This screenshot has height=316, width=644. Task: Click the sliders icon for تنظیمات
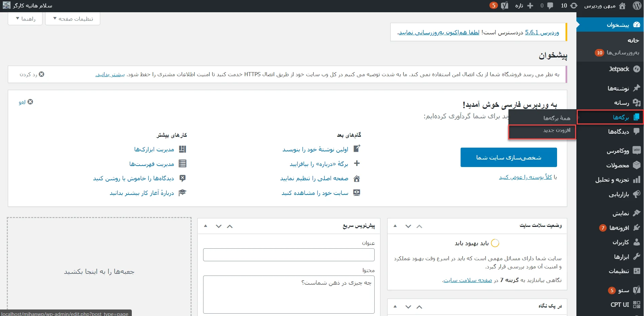tap(637, 271)
